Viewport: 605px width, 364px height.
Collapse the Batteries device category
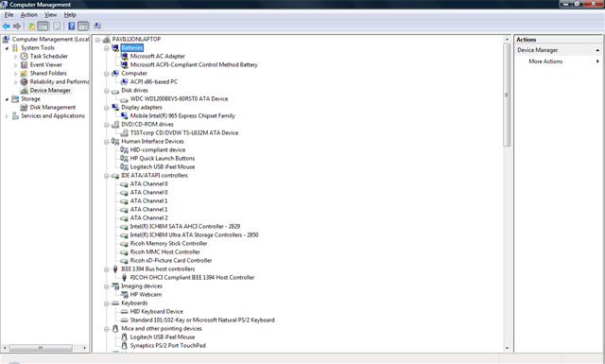click(x=107, y=48)
